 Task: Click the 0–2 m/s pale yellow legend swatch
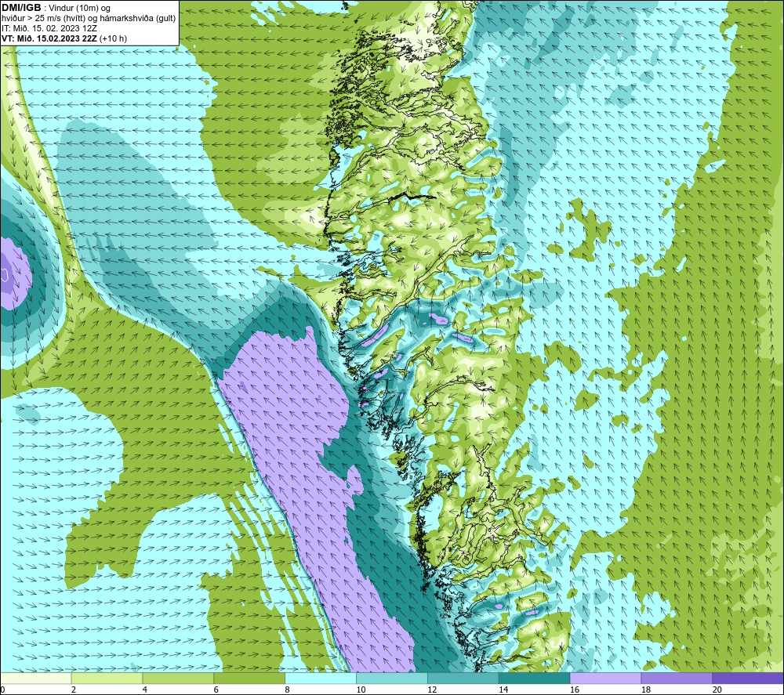pyautogui.click(x=36, y=678)
